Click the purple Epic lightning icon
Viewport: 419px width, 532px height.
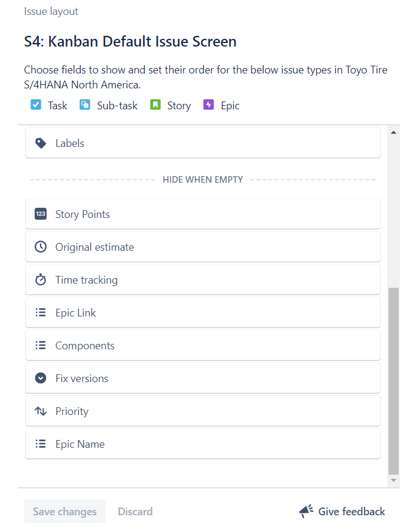point(209,104)
